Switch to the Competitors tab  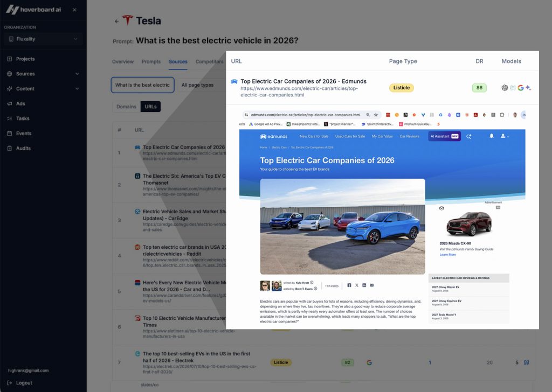coord(210,61)
